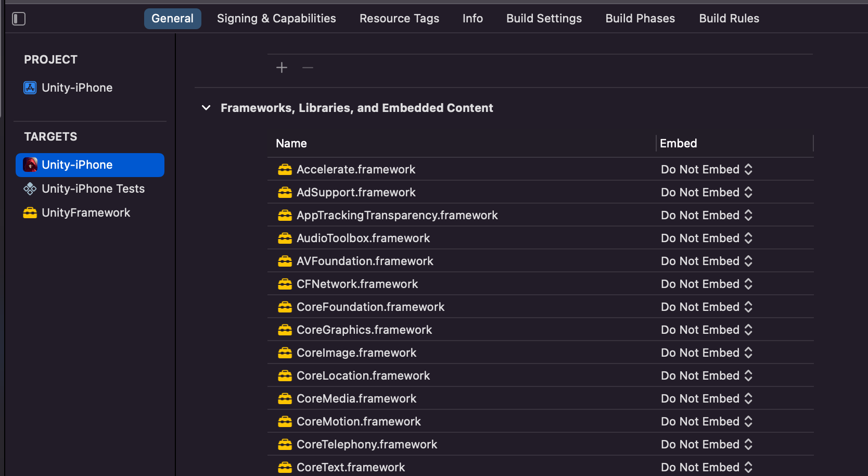Image resolution: width=868 pixels, height=476 pixels.
Task: Select the AppTrackingTransparency.framework row
Action: click(x=397, y=215)
